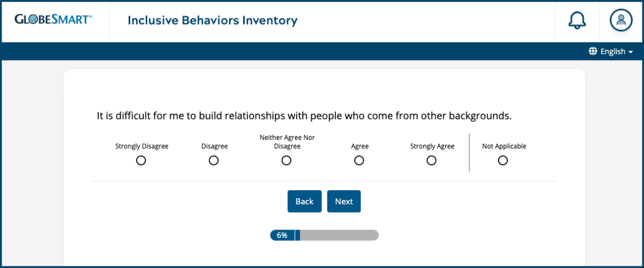Open the user profile avatar icon
The image size is (644, 268).
click(621, 20)
